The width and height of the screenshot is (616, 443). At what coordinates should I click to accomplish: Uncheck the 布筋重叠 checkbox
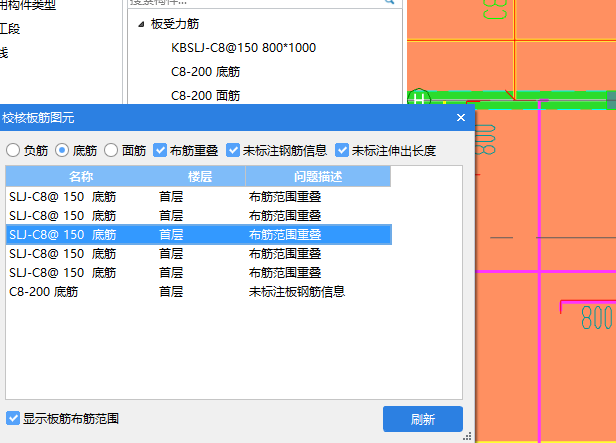(160, 150)
